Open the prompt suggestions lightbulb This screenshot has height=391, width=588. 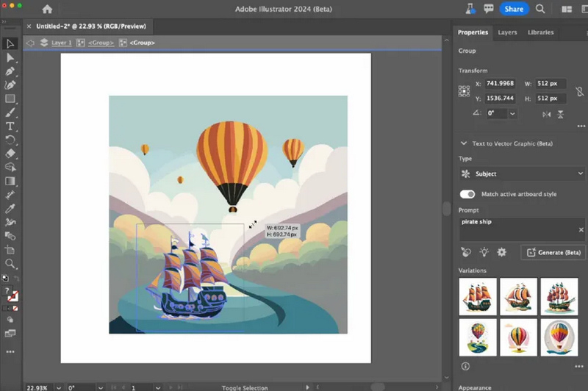(x=484, y=252)
